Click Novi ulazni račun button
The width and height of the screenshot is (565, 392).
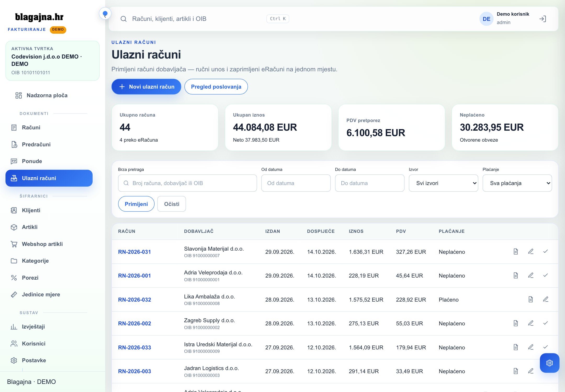146,87
